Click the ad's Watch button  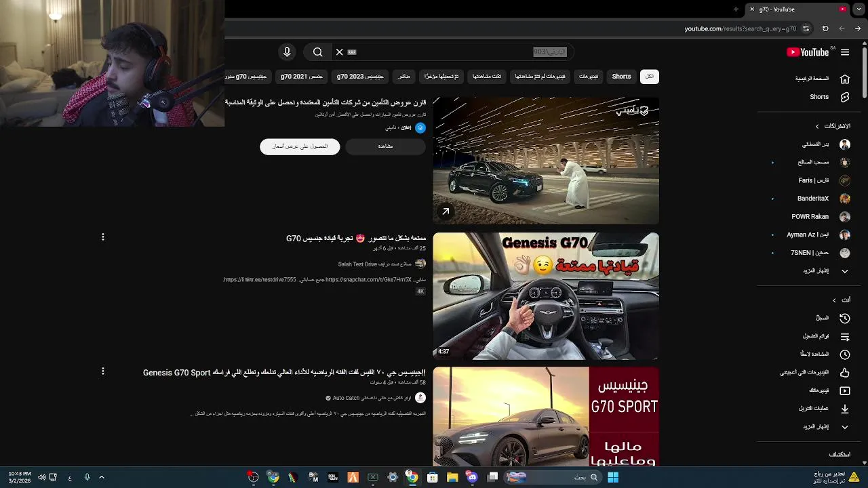click(x=385, y=146)
